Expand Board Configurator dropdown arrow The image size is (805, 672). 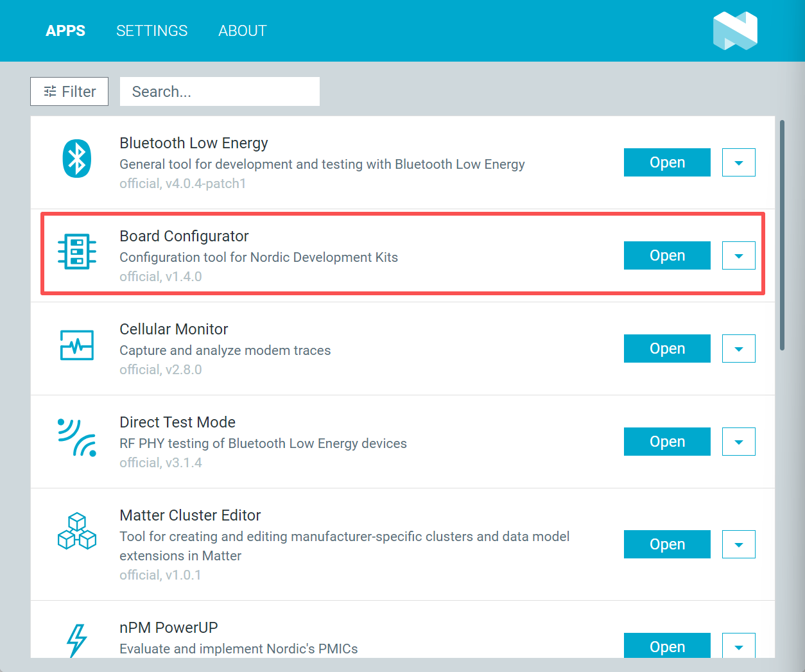coord(739,255)
